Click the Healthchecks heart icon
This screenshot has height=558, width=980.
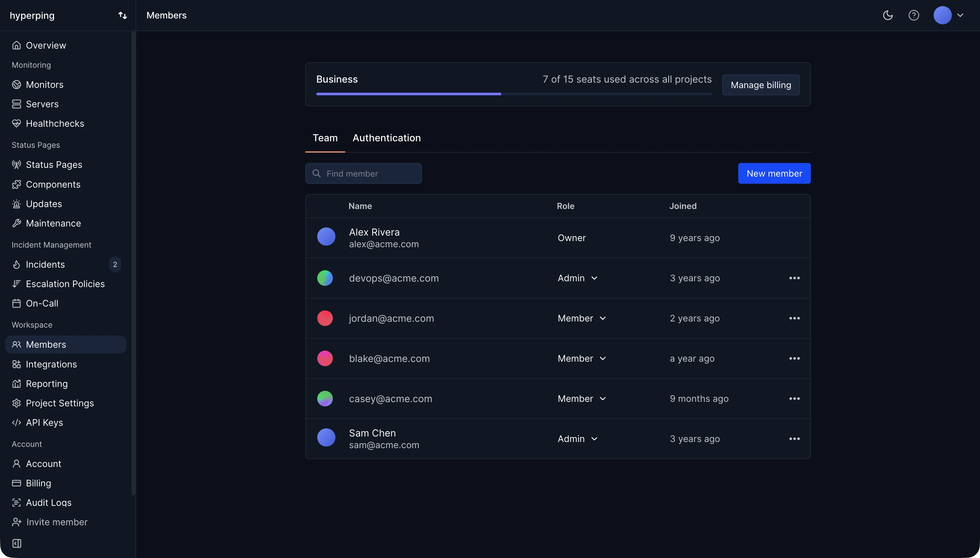[17, 123]
